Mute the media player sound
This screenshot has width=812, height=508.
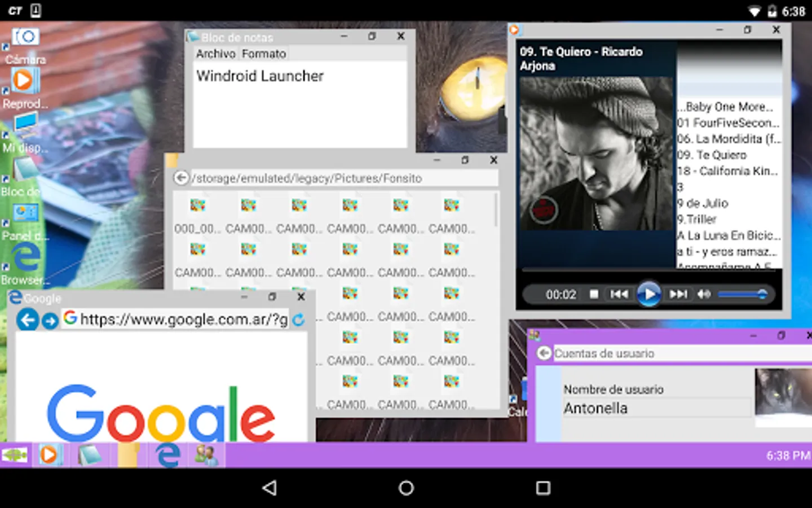(704, 294)
